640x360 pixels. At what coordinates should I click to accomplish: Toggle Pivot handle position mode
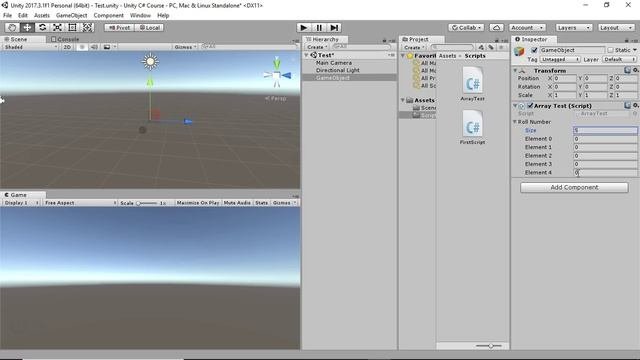tap(119, 27)
